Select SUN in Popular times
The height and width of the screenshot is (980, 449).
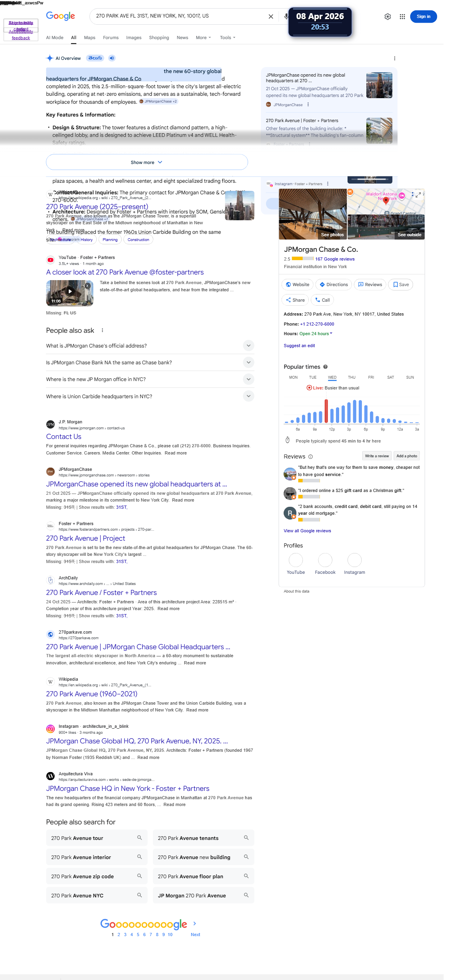(x=410, y=377)
